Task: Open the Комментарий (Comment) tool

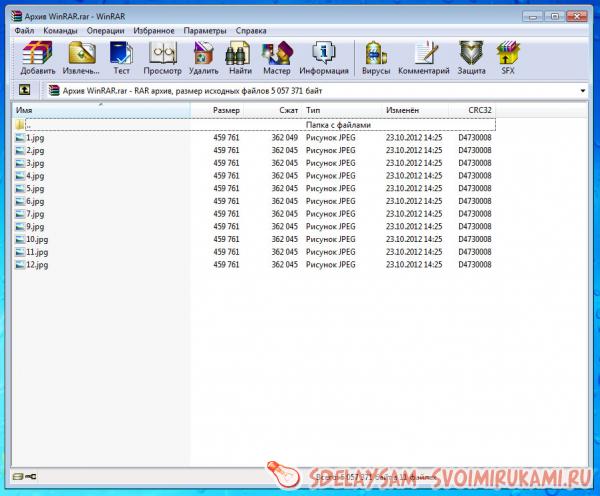Action: [x=423, y=56]
